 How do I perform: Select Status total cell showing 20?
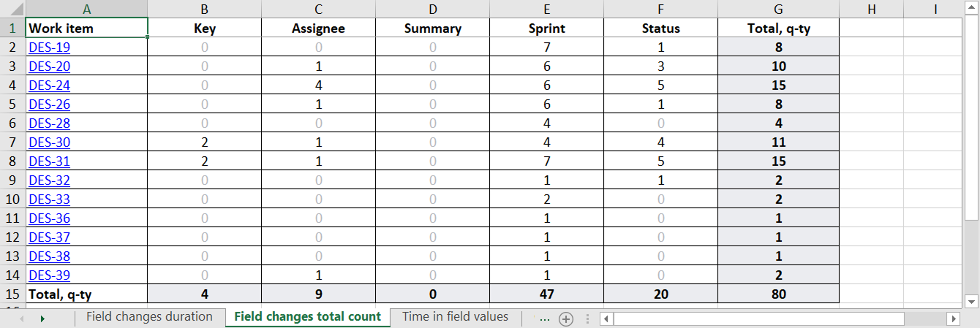660,294
